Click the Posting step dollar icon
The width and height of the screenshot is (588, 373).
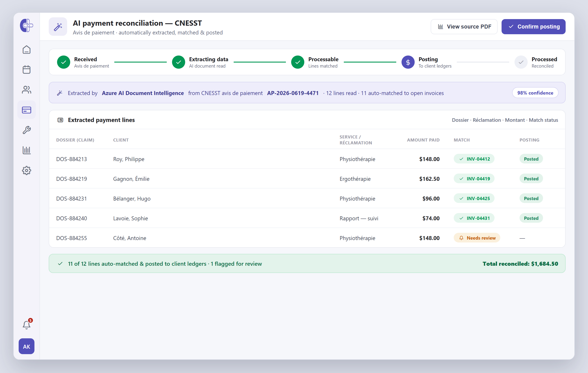click(408, 62)
